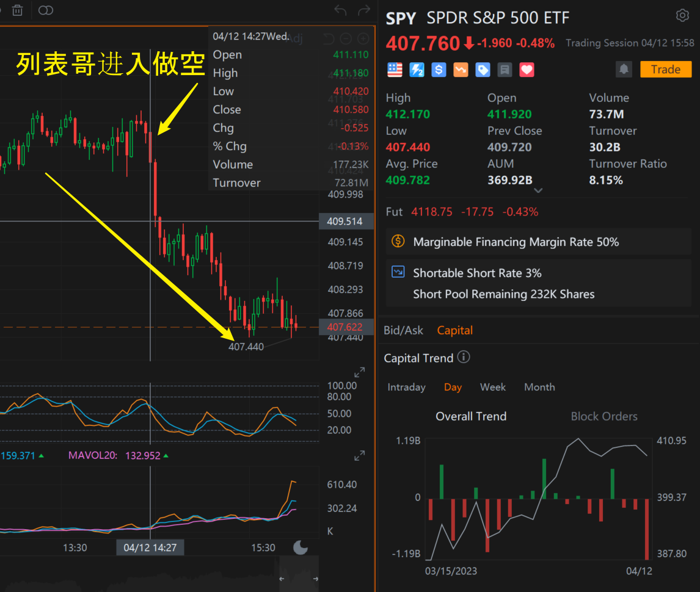Select the Block Orders view

coord(604,416)
